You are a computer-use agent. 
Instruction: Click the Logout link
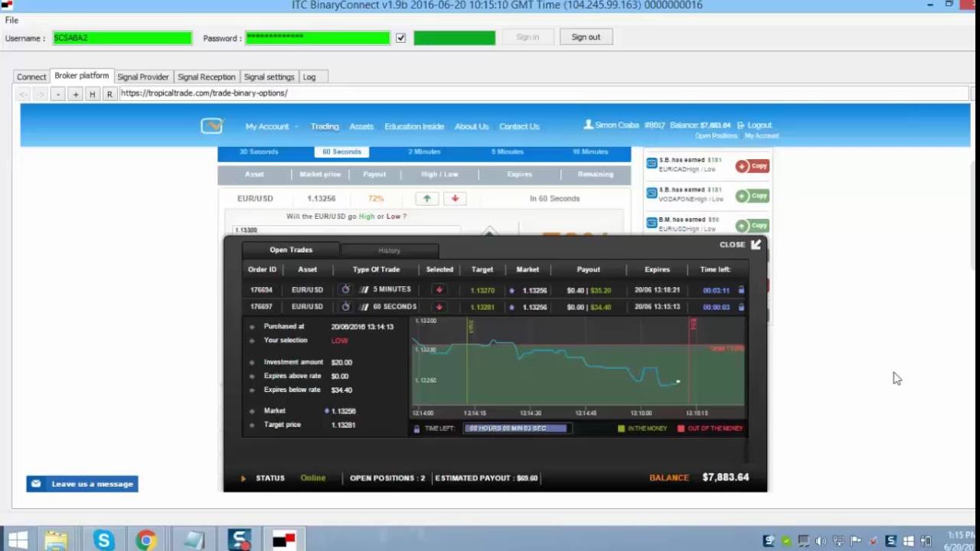(754, 125)
